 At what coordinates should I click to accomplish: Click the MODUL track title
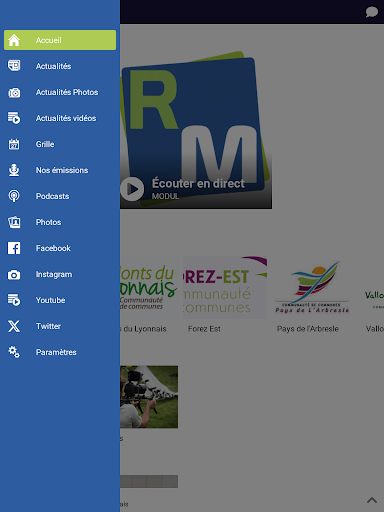[165, 196]
